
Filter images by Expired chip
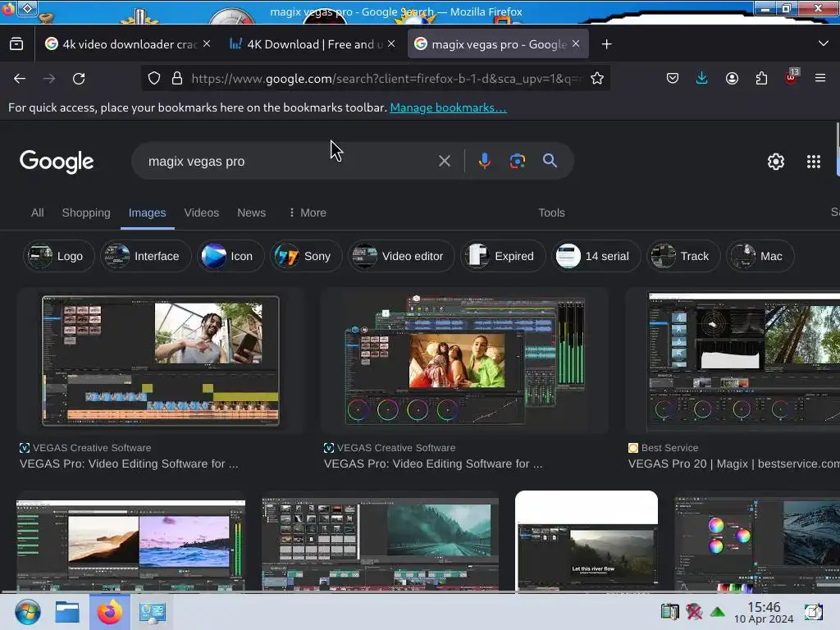click(503, 256)
